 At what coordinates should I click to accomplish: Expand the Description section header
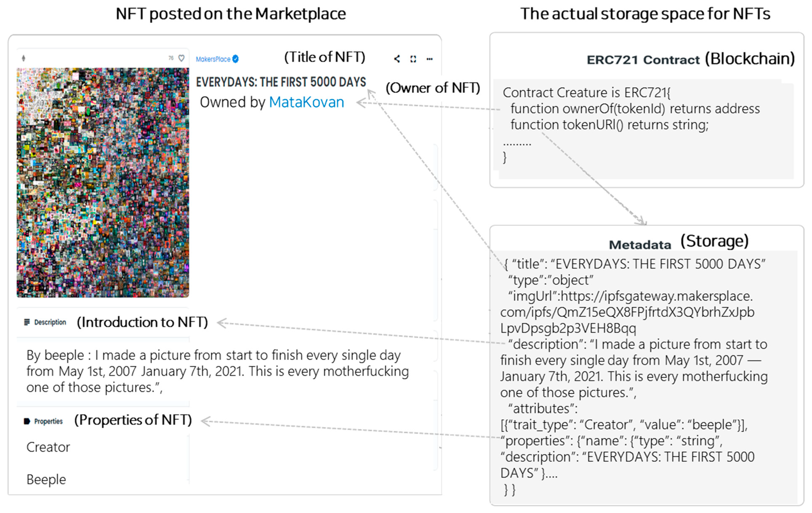(x=50, y=322)
